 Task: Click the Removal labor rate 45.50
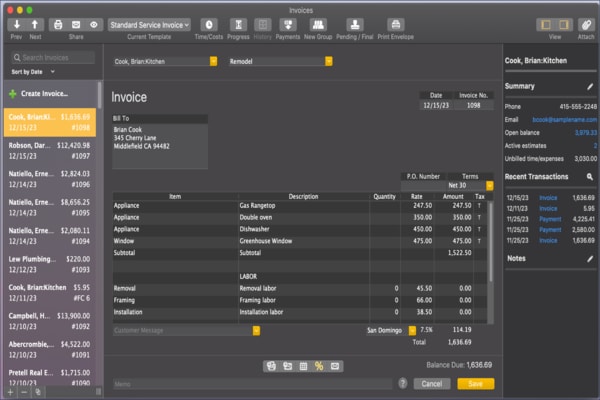tap(417, 288)
